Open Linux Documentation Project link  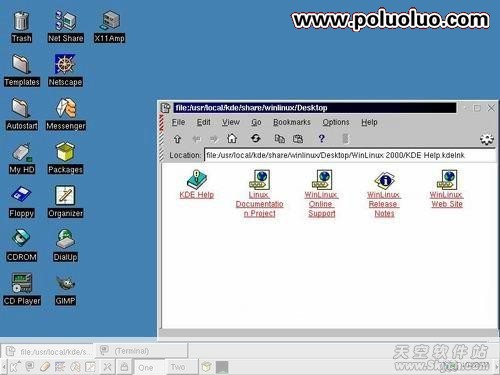259,194
